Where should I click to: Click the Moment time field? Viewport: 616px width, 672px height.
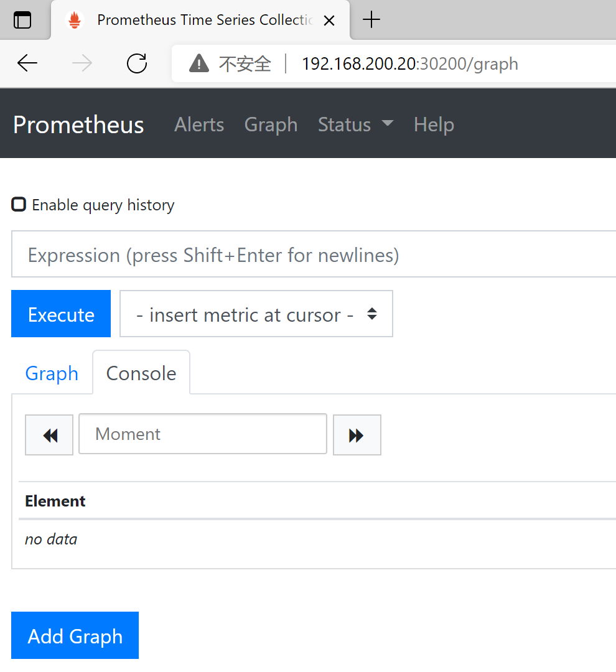point(203,434)
